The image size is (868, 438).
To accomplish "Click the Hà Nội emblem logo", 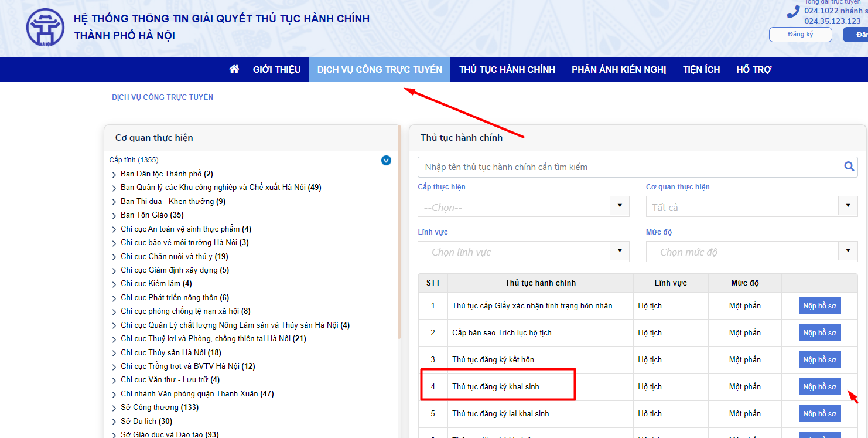I will [45, 28].
